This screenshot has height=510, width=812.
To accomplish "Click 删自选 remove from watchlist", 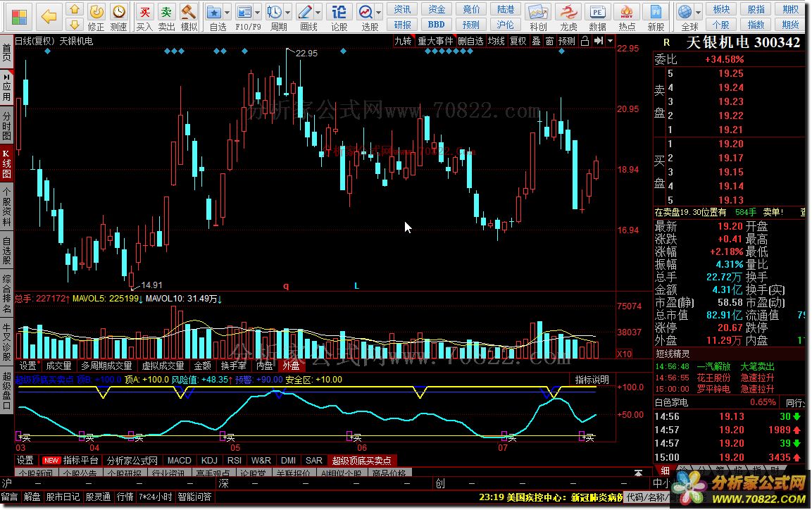I will click(x=470, y=41).
